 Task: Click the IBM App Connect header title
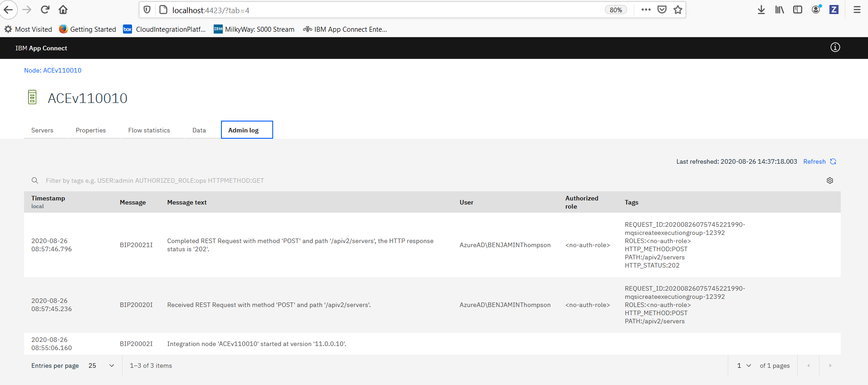(41, 48)
